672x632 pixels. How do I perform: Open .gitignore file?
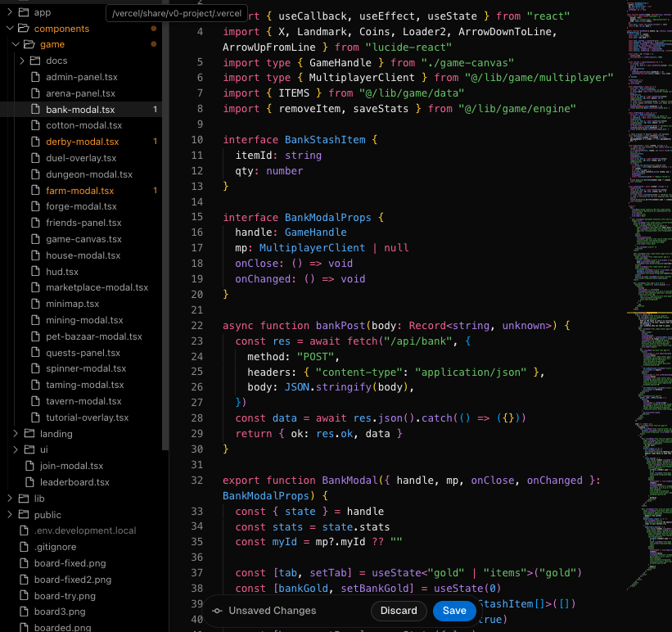coord(56,547)
